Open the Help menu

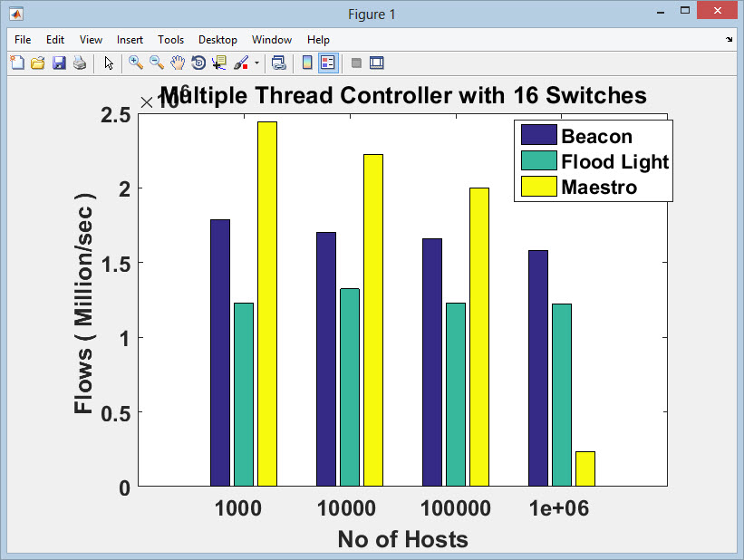click(x=318, y=40)
